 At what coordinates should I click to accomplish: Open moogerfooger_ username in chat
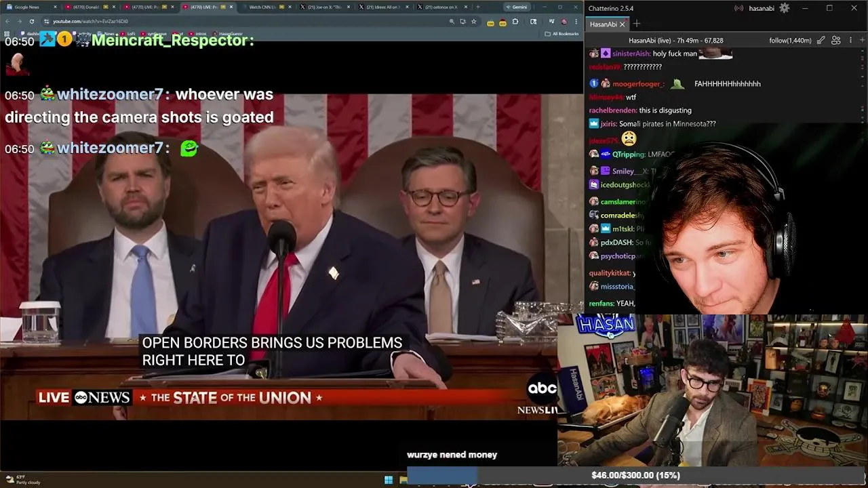[638, 84]
